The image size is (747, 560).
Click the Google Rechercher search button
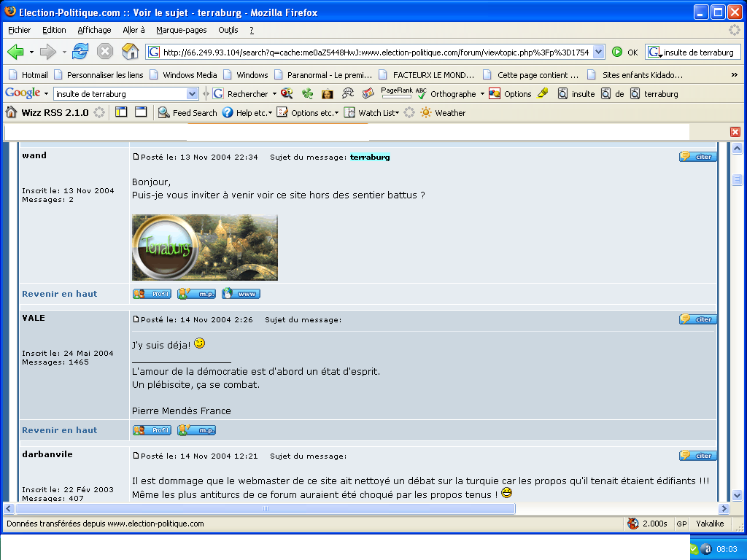pyautogui.click(x=241, y=94)
